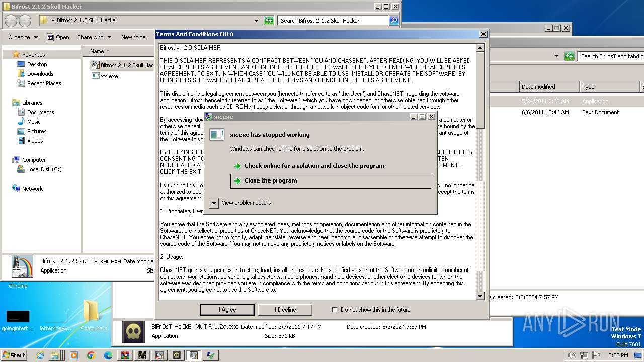644x362 pixels.
Task: Click the I Decline button
Action: click(x=285, y=310)
